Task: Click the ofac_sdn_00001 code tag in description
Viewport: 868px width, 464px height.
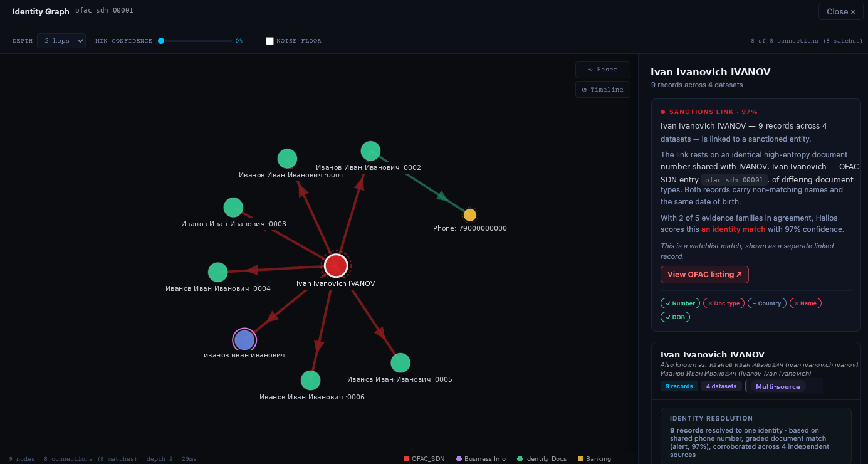Action: click(734, 180)
